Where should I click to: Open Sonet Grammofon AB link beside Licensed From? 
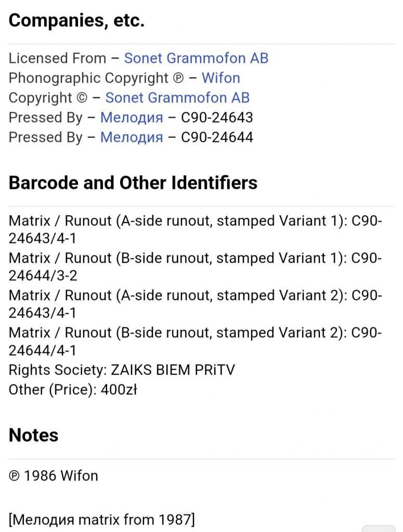pos(196,58)
